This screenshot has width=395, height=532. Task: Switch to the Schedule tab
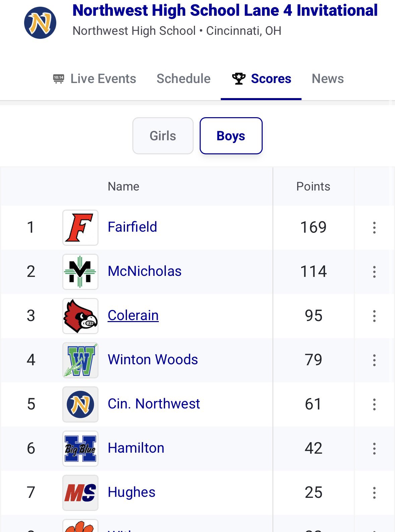[x=184, y=79]
